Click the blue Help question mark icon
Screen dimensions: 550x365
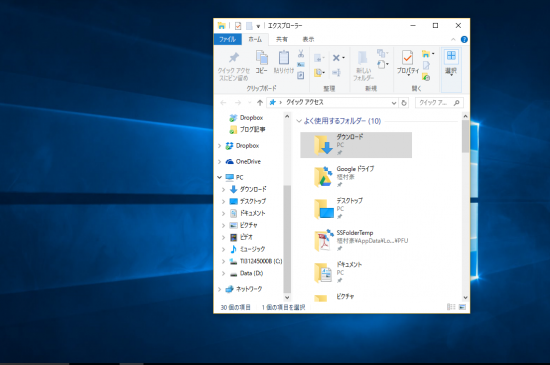464,39
